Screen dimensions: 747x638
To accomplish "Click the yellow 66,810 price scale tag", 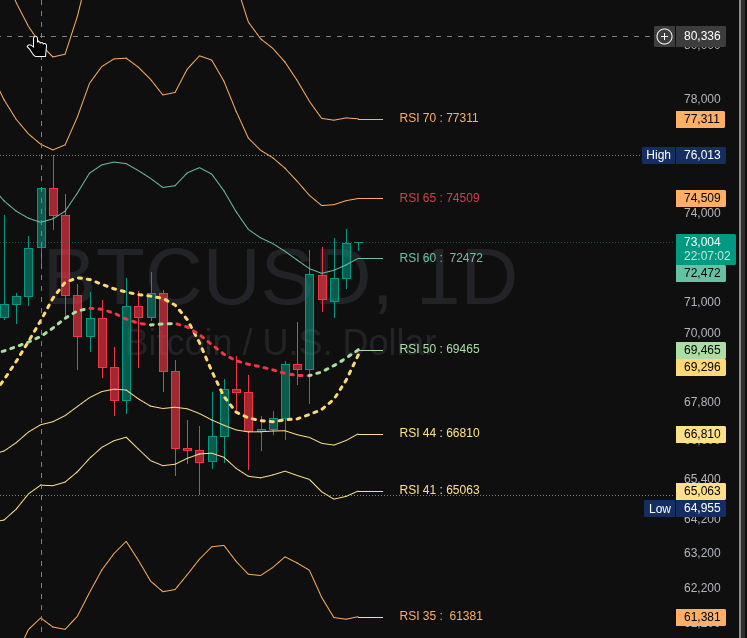I will [701, 435].
